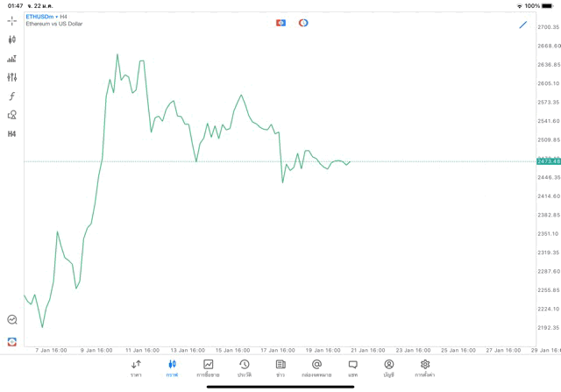Toggle the circular clock indicator icon
561x392 pixels.
[303, 23]
